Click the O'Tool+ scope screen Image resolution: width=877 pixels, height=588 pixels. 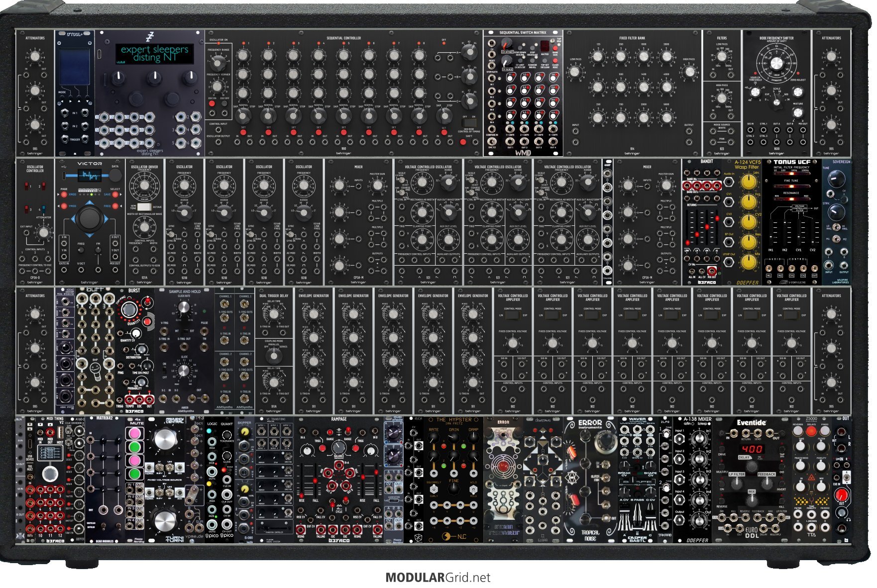click(74, 67)
